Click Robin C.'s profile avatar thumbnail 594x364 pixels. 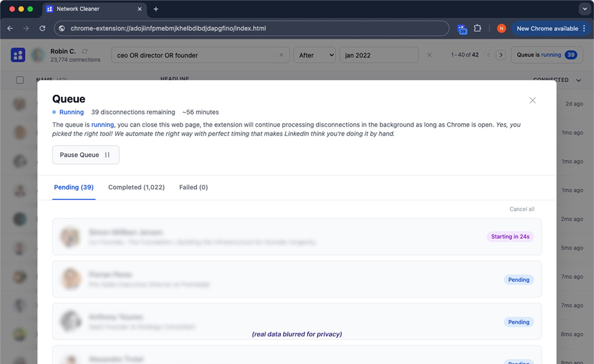[37, 54]
